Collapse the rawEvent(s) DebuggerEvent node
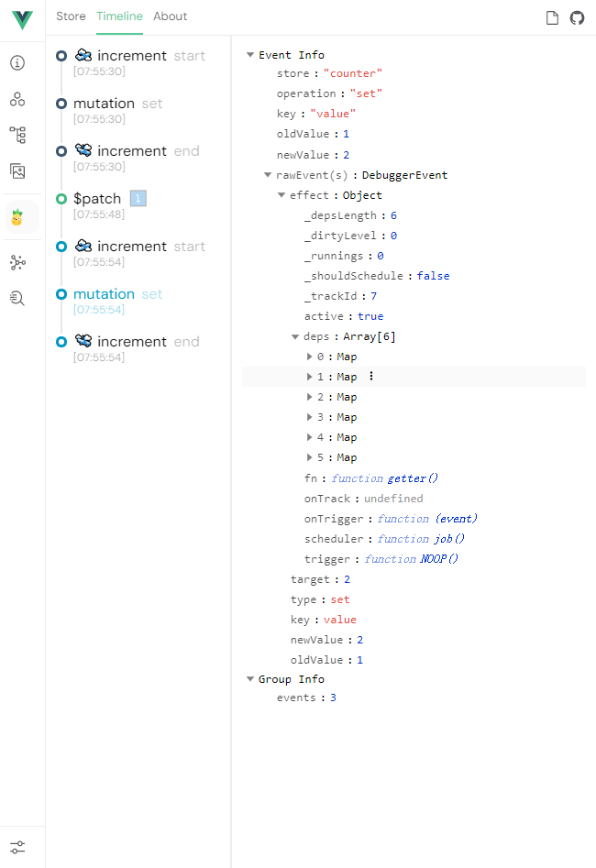596x868 pixels. click(x=269, y=175)
